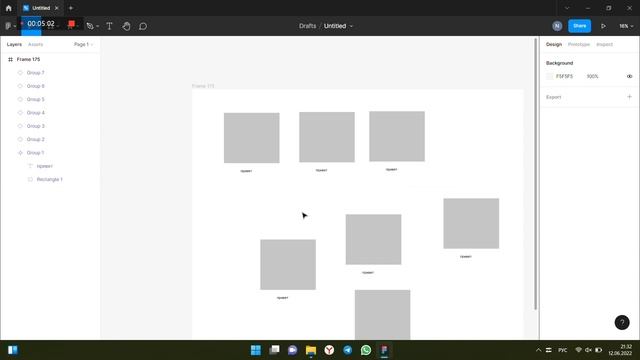
Task: Open Telegram from the taskbar
Action: 348,350
